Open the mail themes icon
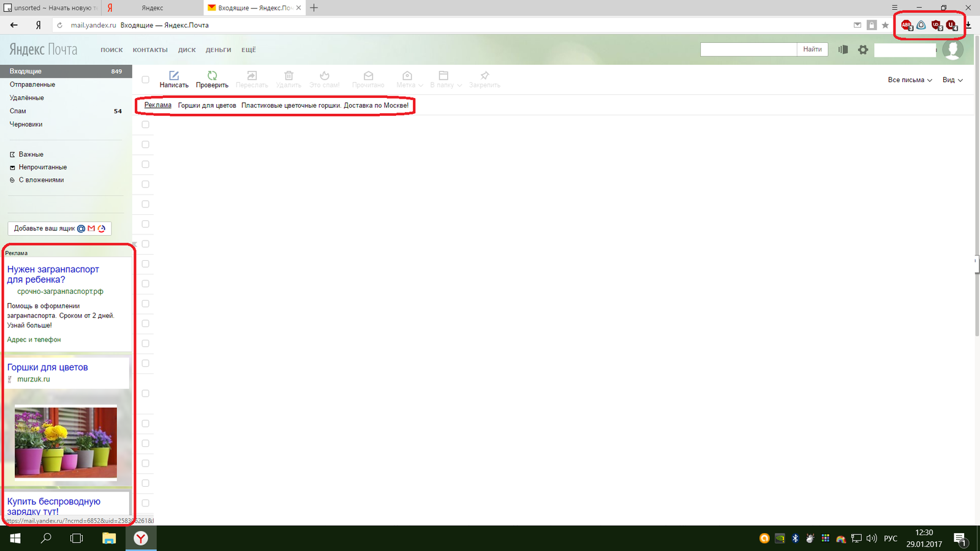Screen dimensions: 980x551 click(x=843, y=50)
